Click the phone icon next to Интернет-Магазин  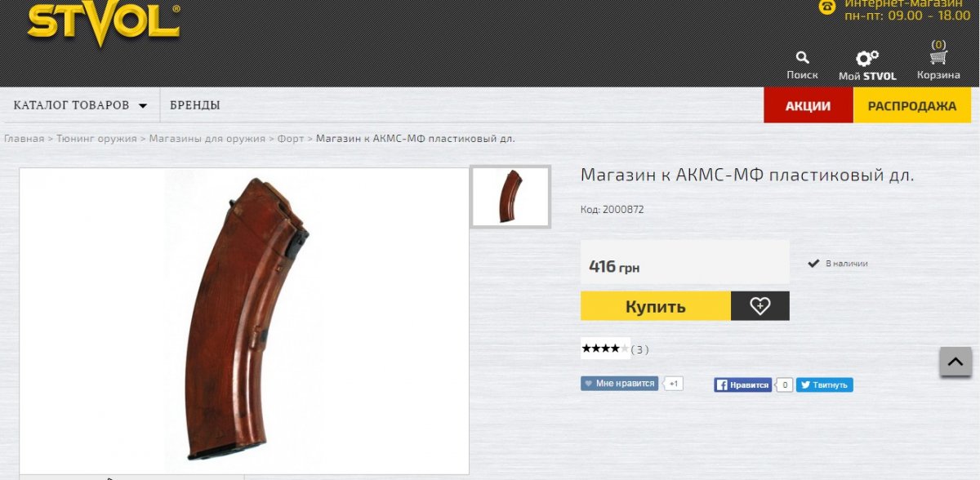827,7
